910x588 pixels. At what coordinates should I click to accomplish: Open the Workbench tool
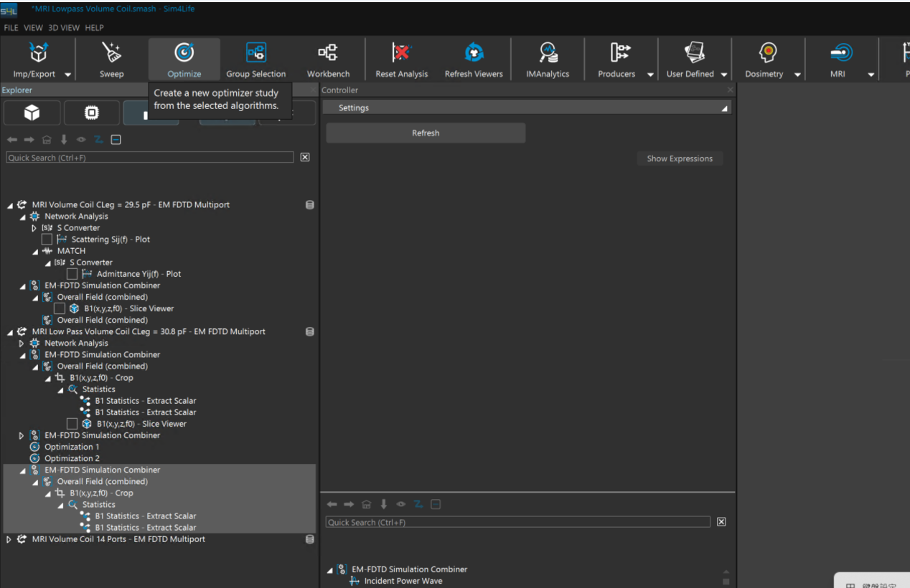[328, 53]
